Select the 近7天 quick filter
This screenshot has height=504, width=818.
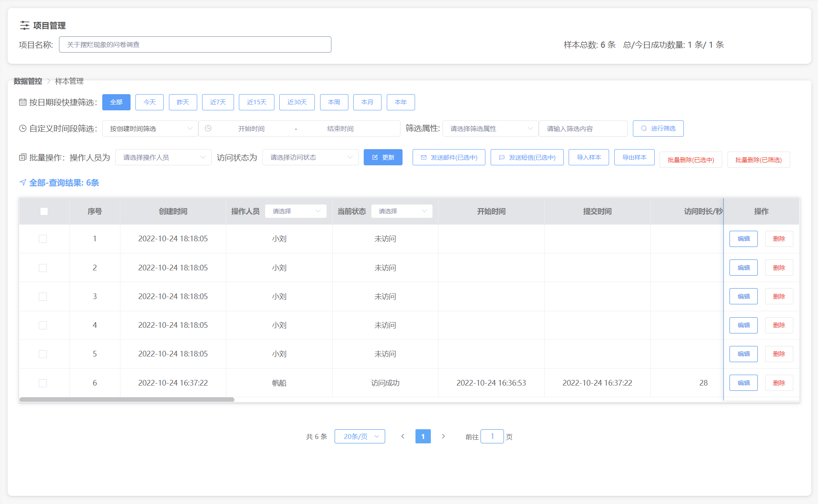coord(218,102)
